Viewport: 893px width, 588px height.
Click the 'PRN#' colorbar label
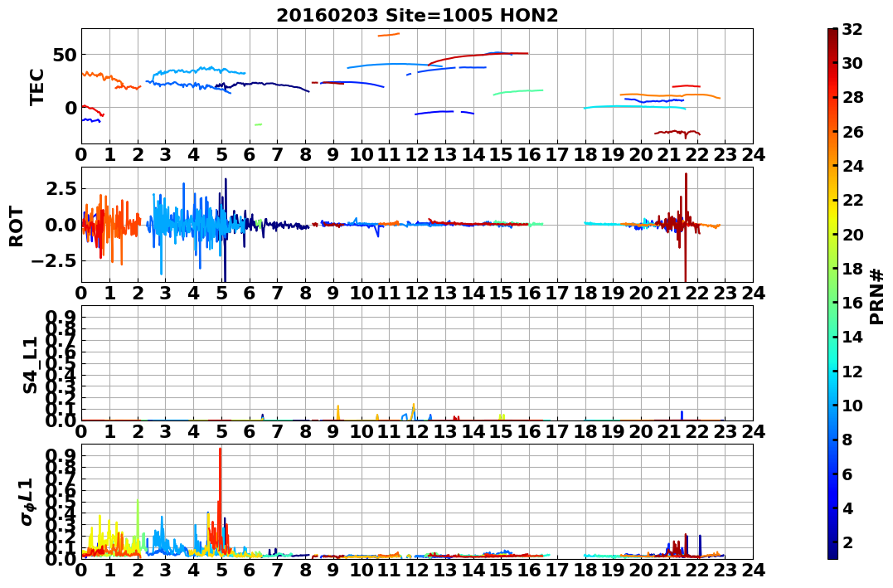876,297
